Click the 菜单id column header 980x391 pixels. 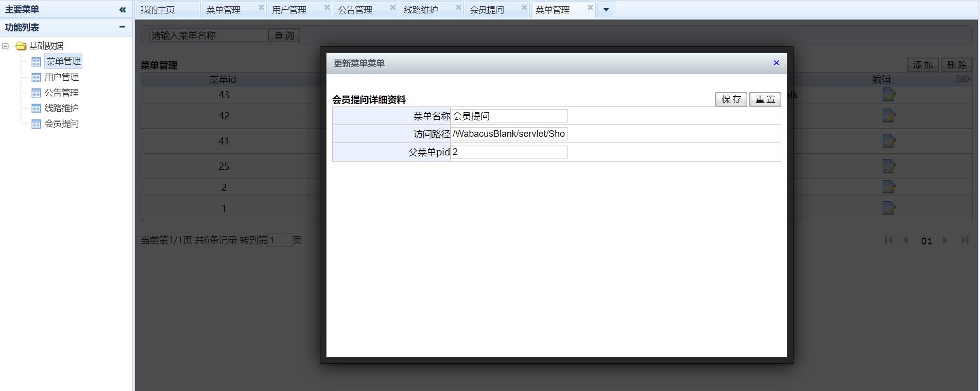pos(223,79)
